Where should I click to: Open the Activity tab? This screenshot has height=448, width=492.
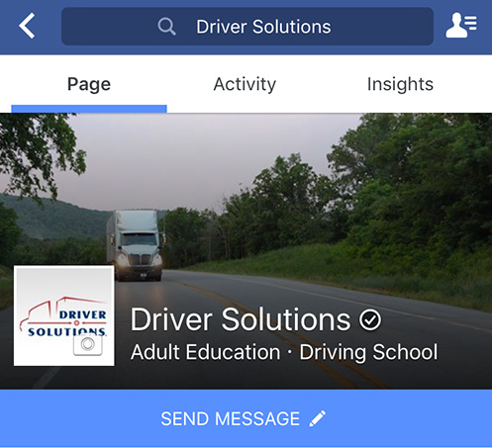pos(245,84)
